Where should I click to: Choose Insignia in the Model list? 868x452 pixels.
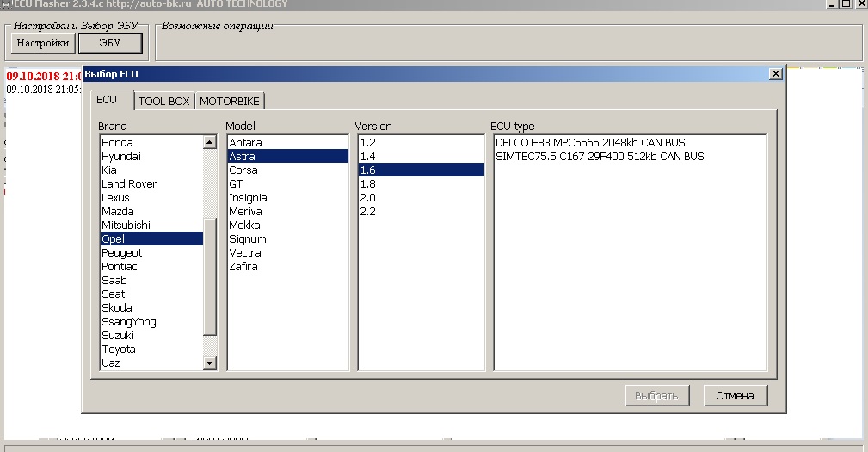pyautogui.click(x=288, y=198)
